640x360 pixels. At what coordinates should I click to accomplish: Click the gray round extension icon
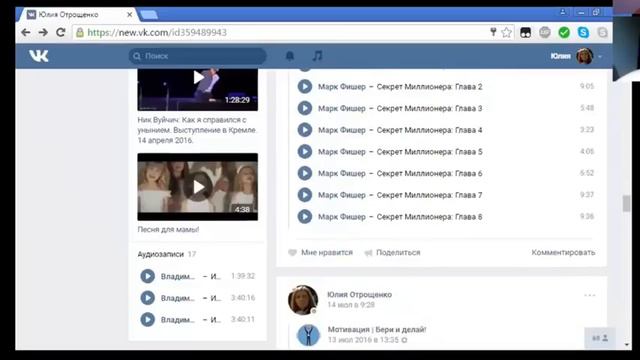pos(544,32)
